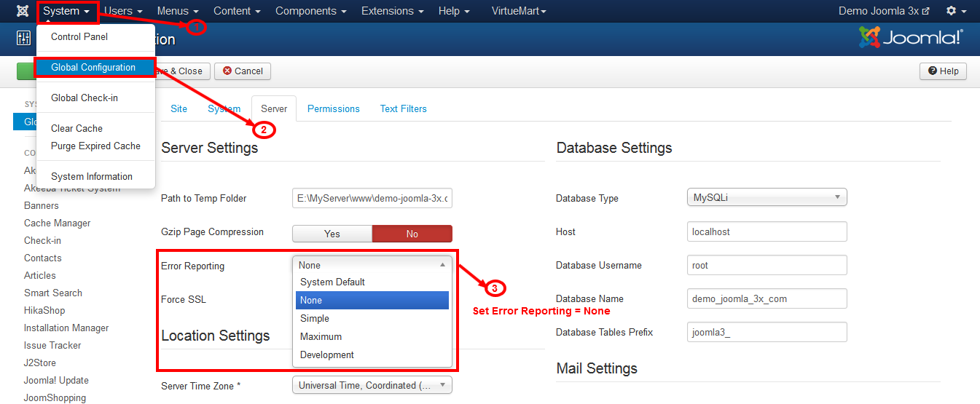Open the Server Time Zone dropdown
The height and width of the screenshot is (404, 980).
click(372, 385)
